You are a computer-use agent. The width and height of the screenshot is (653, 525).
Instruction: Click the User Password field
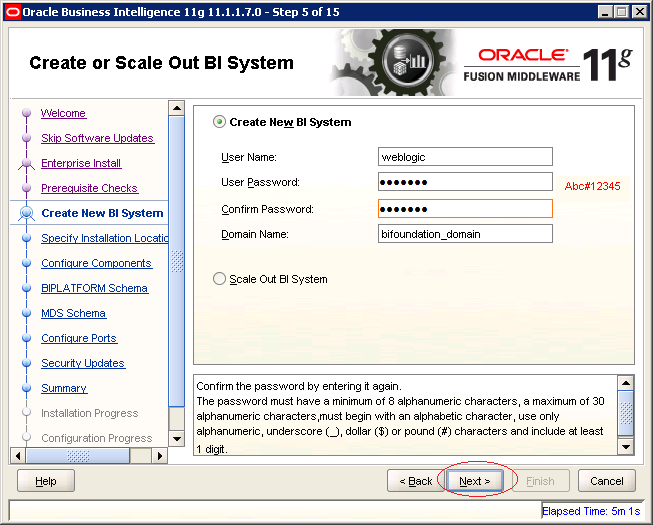pos(465,182)
